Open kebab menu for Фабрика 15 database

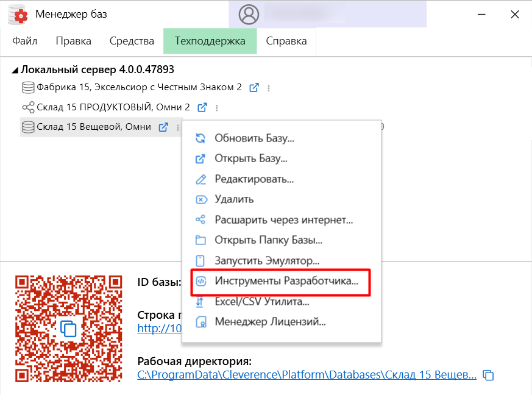268,87
